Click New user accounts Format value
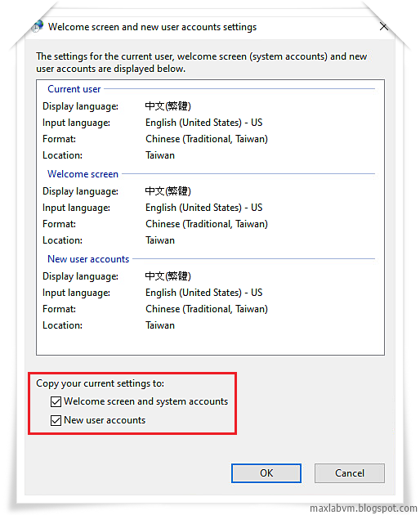 click(207, 309)
